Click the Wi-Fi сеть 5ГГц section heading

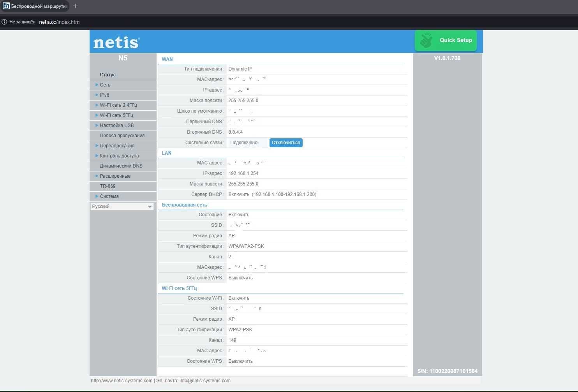click(179, 288)
